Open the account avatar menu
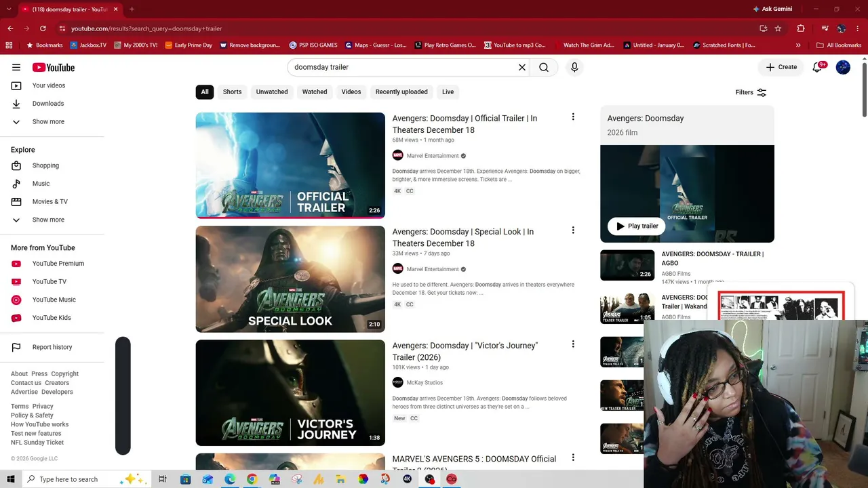The image size is (868, 488). [x=843, y=67]
